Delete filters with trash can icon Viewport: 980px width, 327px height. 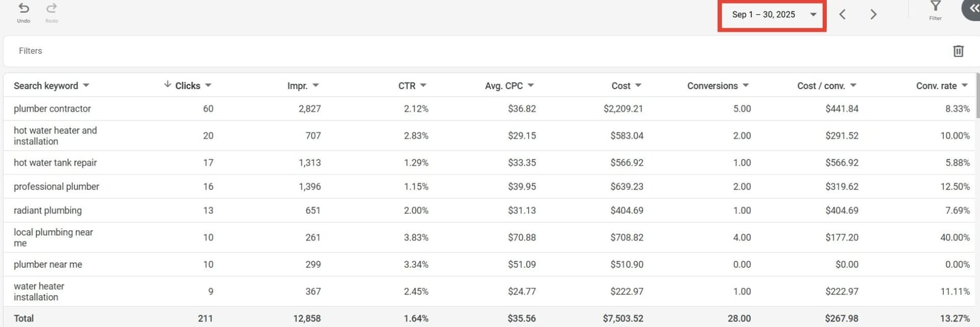point(958,51)
